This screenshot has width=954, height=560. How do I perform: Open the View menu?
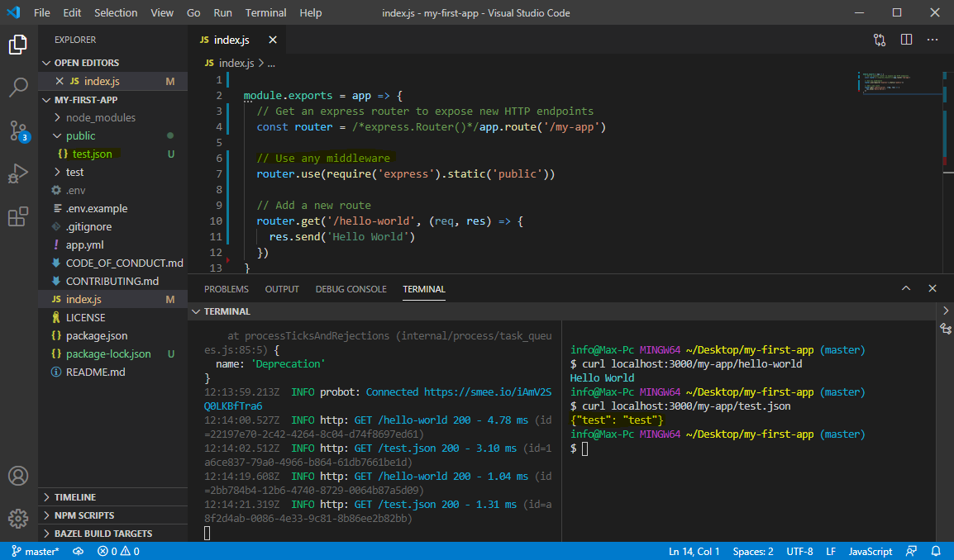162,12
